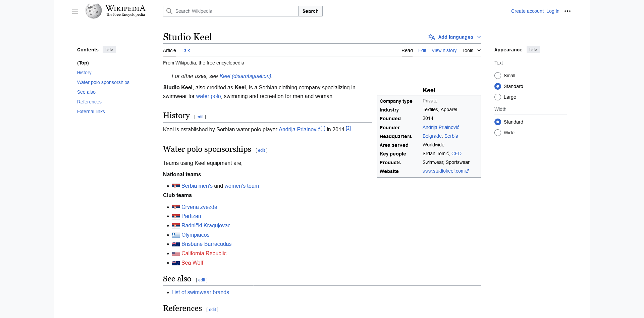Switch to the Talk tab

coord(185,50)
